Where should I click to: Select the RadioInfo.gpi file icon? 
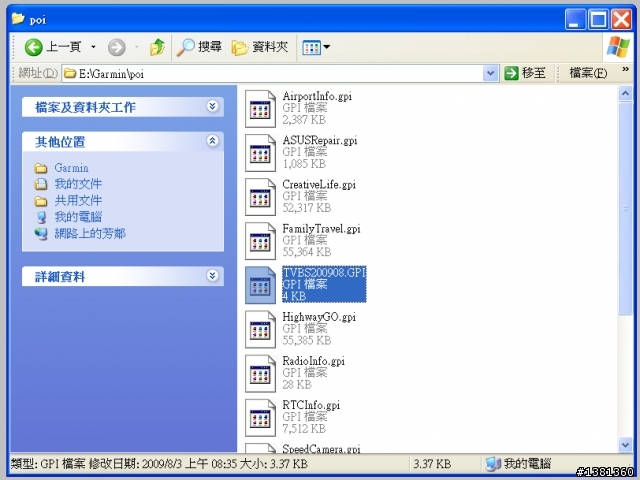point(260,373)
